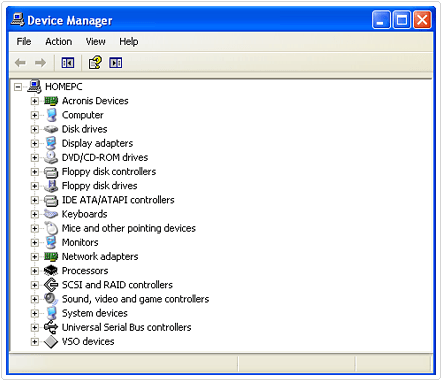Select the SCSI and RAID controllers label

(117, 285)
